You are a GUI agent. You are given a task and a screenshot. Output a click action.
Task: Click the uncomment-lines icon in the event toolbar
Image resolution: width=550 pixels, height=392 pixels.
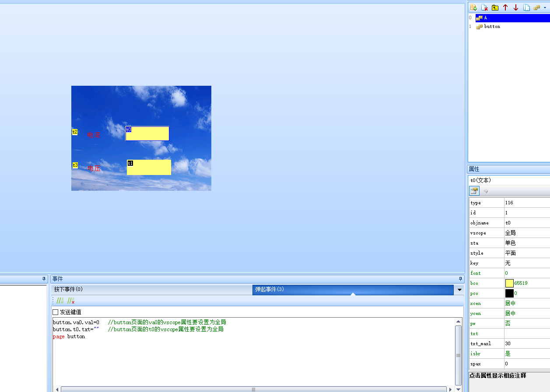pos(71,301)
